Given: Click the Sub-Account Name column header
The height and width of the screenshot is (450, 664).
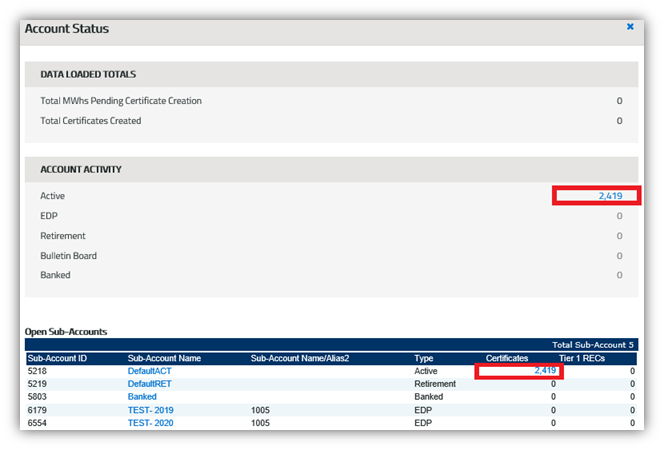Looking at the screenshot, I should click(x=166, y=357).
